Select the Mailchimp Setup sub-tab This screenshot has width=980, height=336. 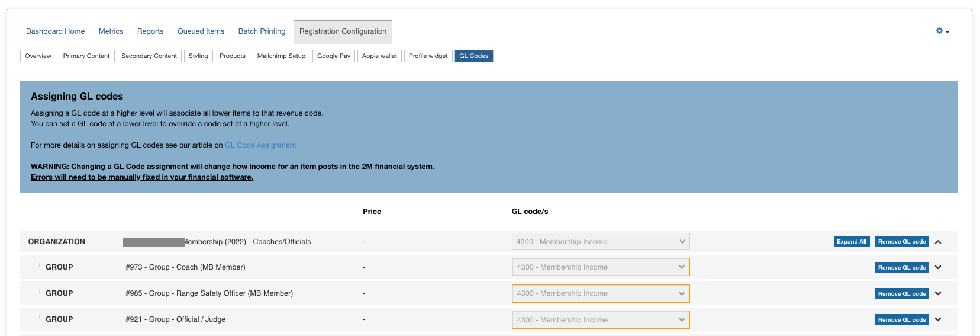pos(281,56)
